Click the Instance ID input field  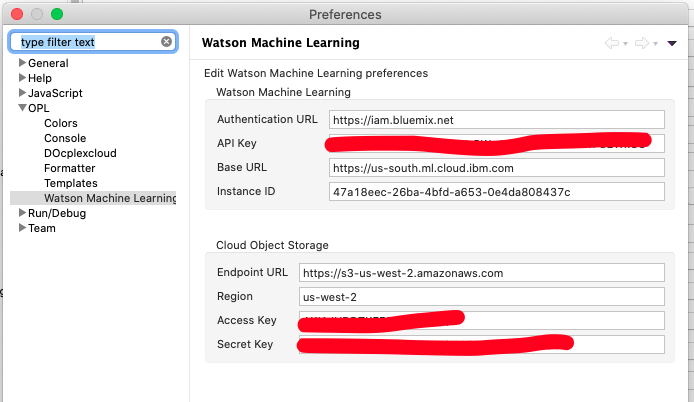coord(497,192)
